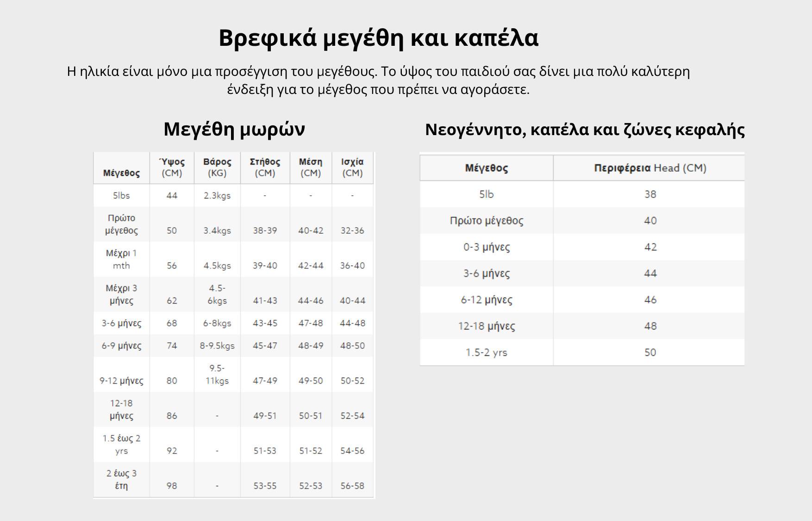
Task: Click the '4.5kgs' weight cell
Action: point(217,266)
